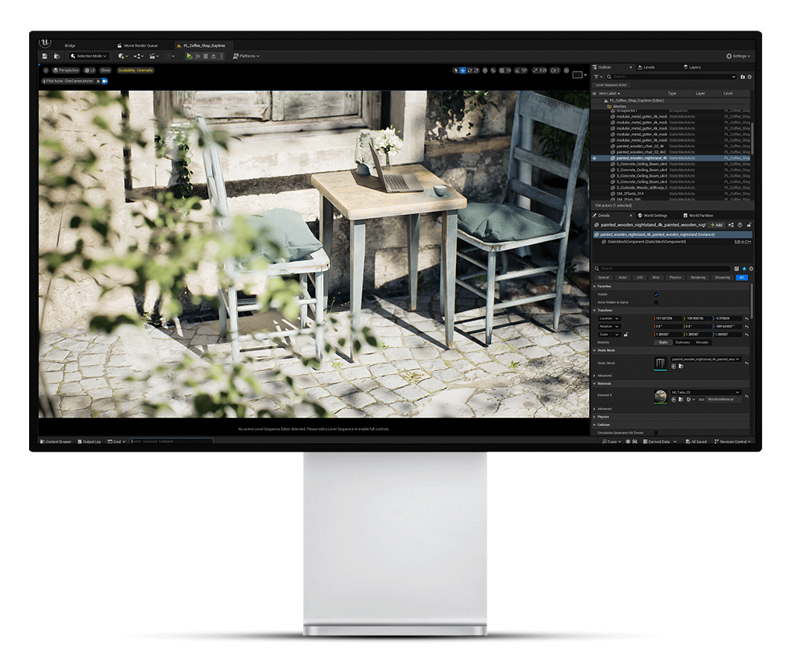Reset Location to default arrow icon

coord(746,319)
